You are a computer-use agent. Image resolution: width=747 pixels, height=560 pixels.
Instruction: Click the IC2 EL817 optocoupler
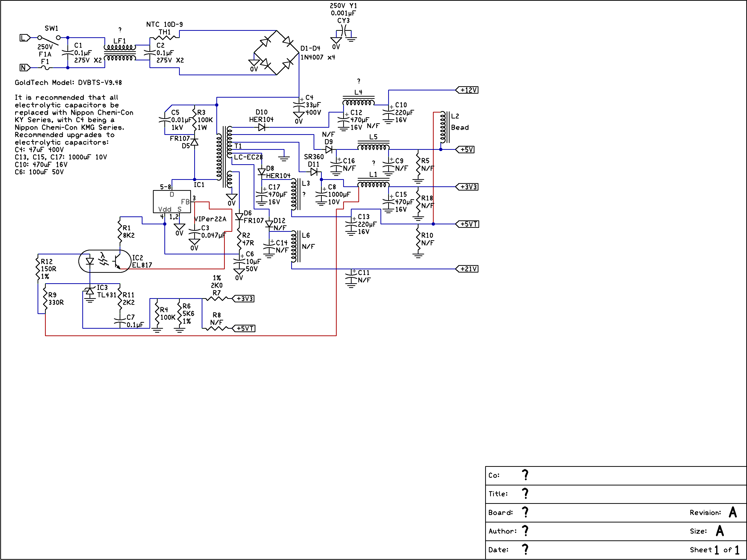105,261
